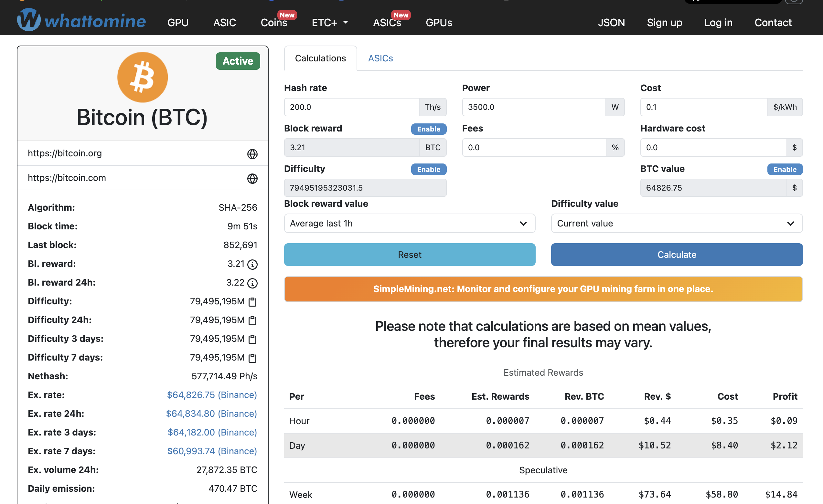Copy the Difficulty 24h value
This screenshot has width=823, height=504.
(x=253, y=320)
